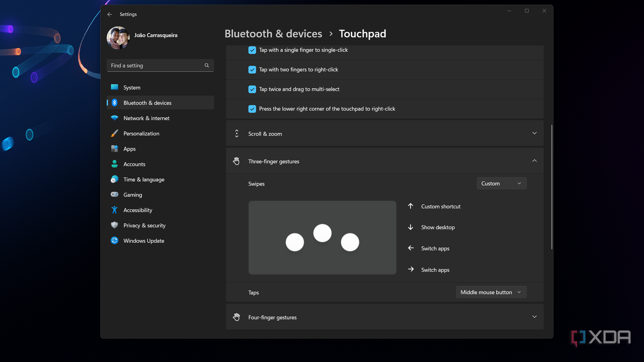Go to Time & language settings
This screenshot has height=362, width=644.
(x=144, y=179)
